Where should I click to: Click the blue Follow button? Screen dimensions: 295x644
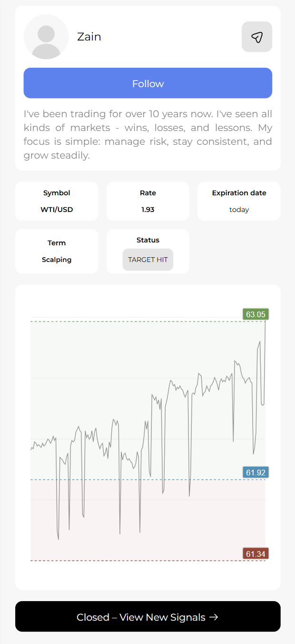pos(148,83)
